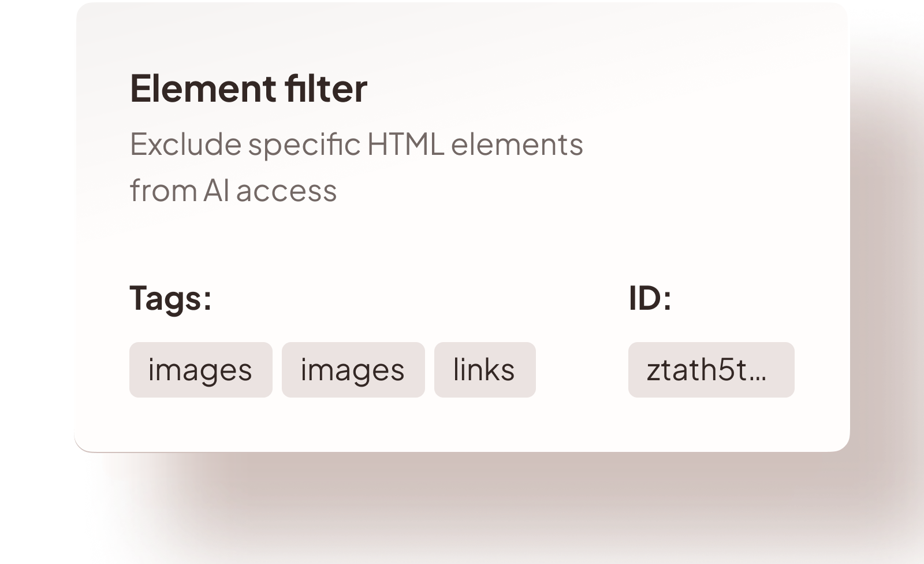
Task: Click the stacked card edge below the panel
Action: [462, 465]
